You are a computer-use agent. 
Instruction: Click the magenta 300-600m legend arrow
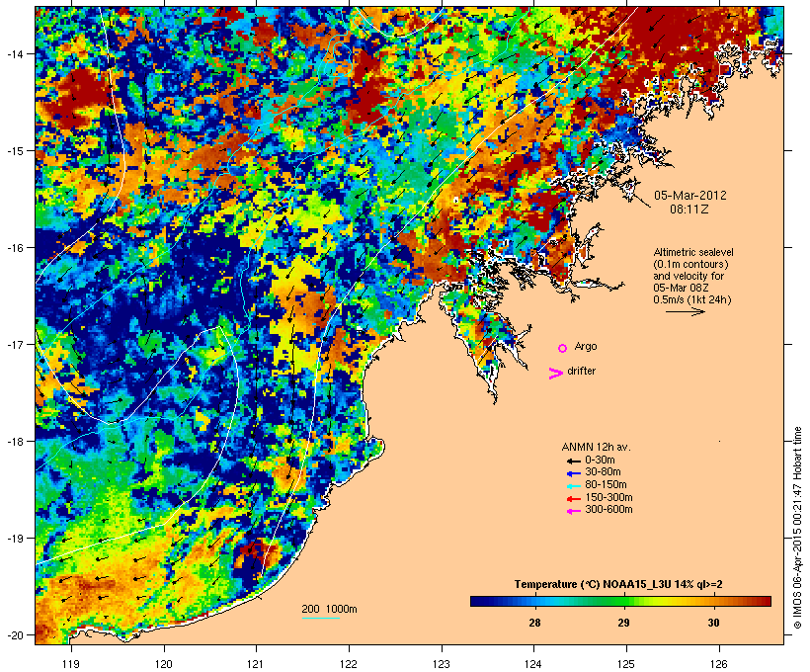coord(573,511)
